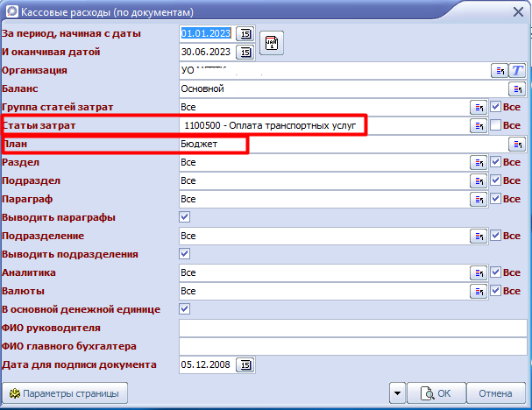The image size is (532, 410).
Task: Uncheck the Все checkbox for Раздел
Action: (496, 163)
